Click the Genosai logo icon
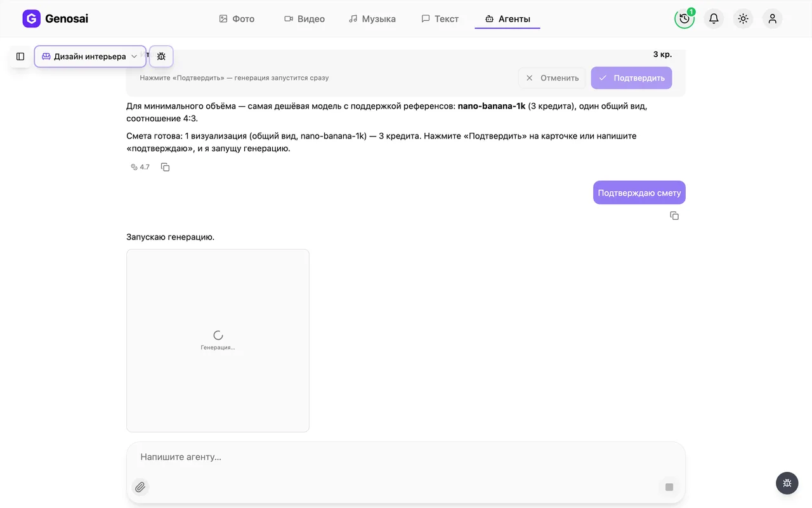This screenshot has width=812, height=508. tap(31, 19)
